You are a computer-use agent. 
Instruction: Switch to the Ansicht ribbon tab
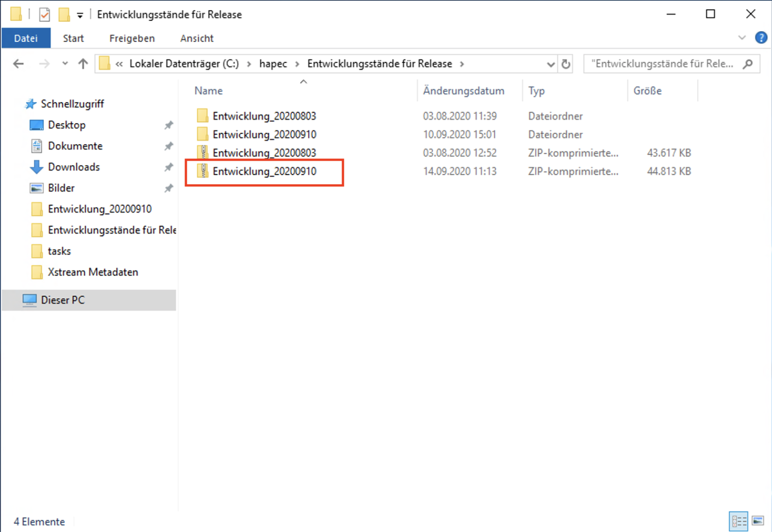pyautogui.click(x=197, y=38)
